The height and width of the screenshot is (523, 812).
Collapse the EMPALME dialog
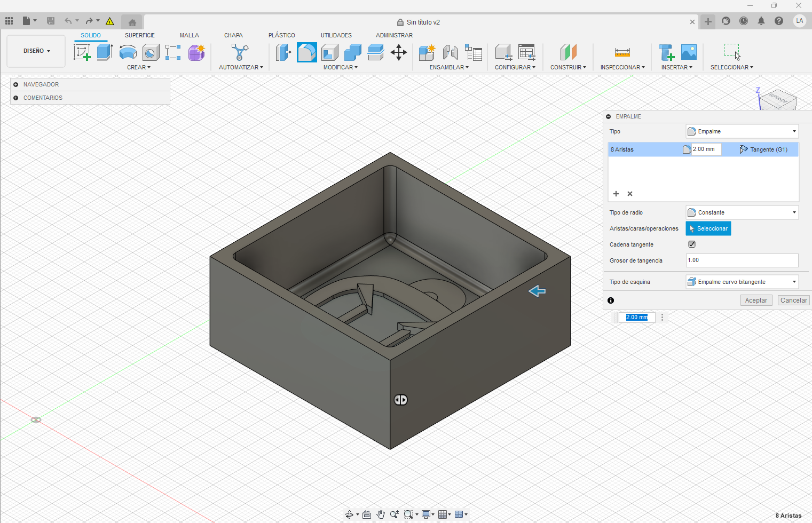click(x=609, y=116)
